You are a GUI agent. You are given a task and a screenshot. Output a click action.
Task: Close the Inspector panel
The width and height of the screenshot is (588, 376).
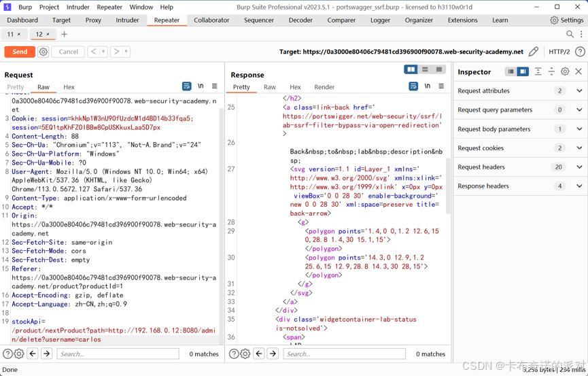[578, 71]
